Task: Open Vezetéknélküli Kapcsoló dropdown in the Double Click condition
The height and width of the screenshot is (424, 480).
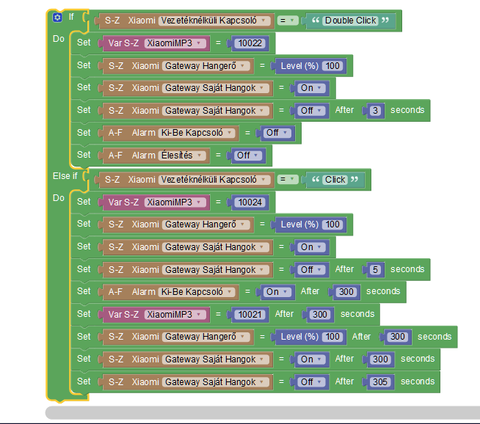Action: click(214, 21)
